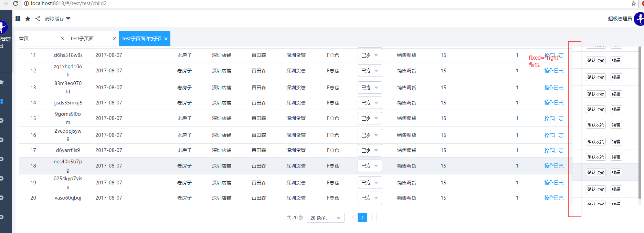
Task: Open the 已发 status dropdown in row 12
Action: pyautogui.click(x=370, y=71)
